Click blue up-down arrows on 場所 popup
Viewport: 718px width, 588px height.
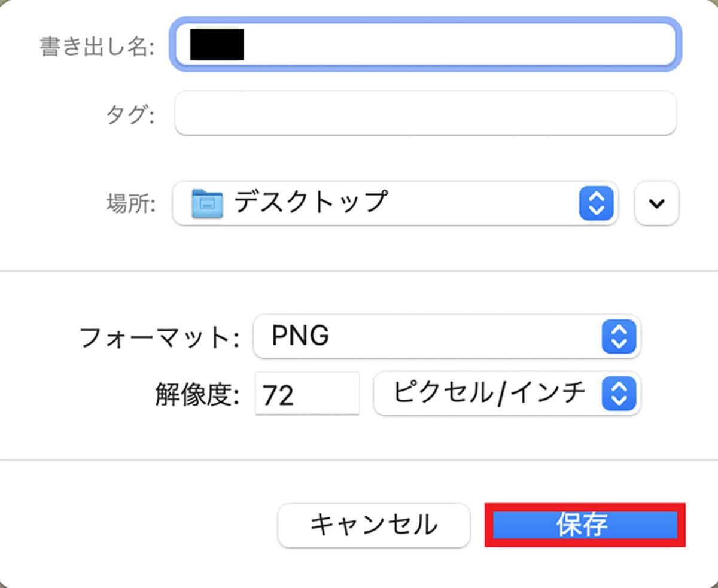597,203
